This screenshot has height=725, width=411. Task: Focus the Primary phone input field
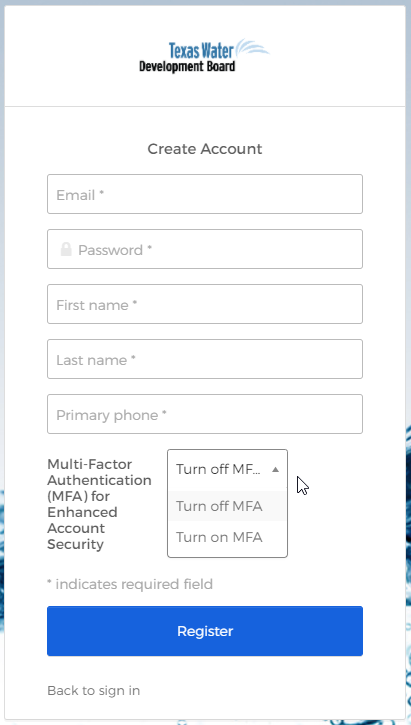(x=205, y=414)
